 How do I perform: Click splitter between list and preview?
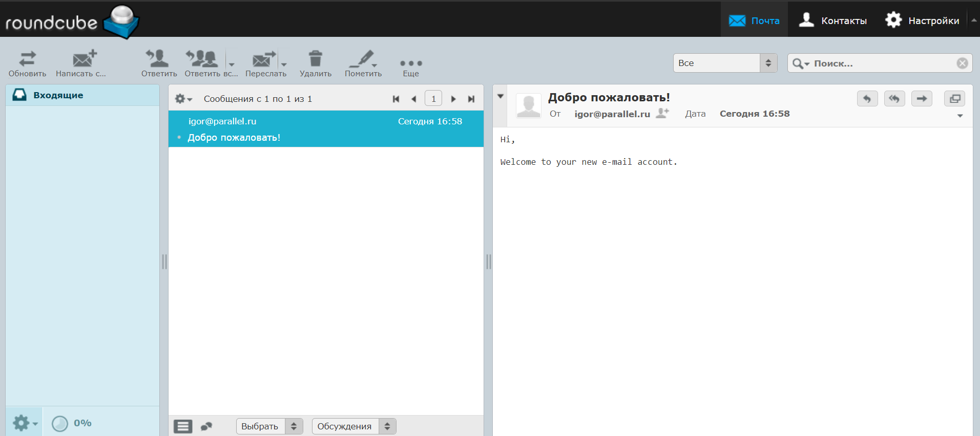click(488, 261)
